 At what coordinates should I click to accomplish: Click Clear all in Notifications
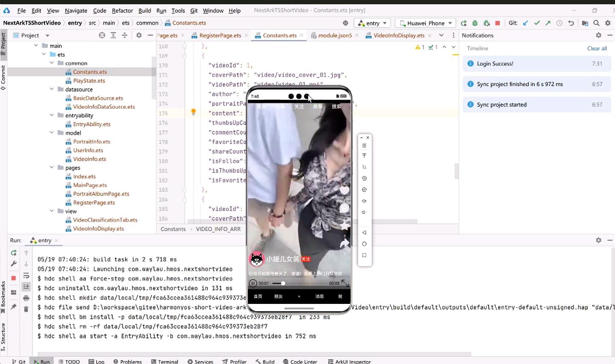(597, 48)
